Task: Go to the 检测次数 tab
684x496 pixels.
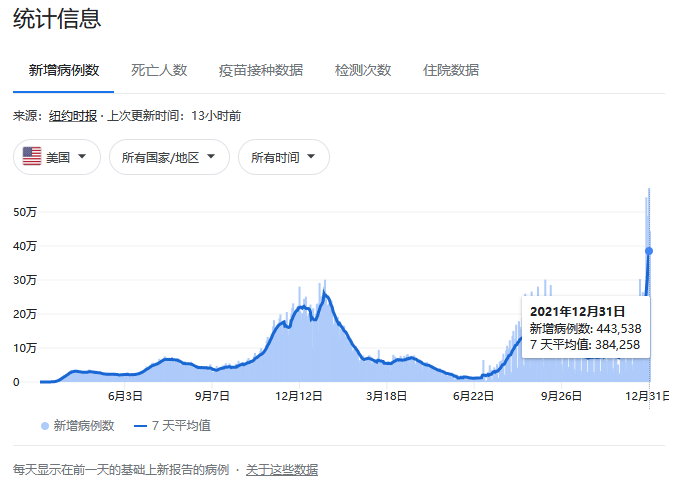Action: [x=363, y=70]
